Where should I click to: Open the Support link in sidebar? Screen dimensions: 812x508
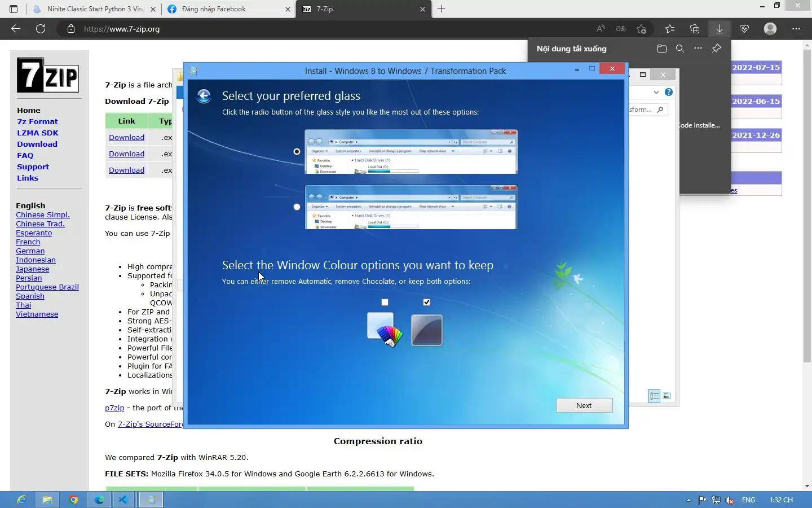click(x=33, y=167)
